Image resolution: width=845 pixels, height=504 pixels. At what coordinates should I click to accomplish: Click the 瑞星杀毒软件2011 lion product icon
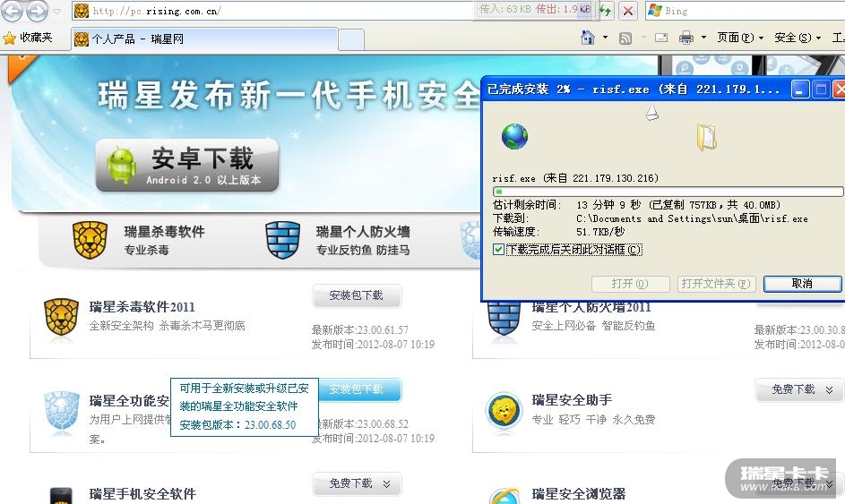pos(62,318)
